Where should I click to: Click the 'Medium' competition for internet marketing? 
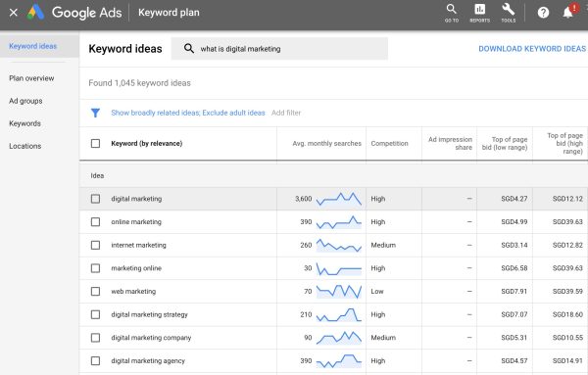[x=383, y=246]
